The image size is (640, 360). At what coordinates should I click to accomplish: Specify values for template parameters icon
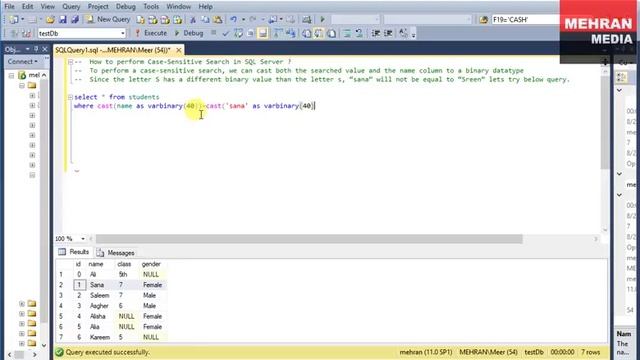(x=403, y=33)
